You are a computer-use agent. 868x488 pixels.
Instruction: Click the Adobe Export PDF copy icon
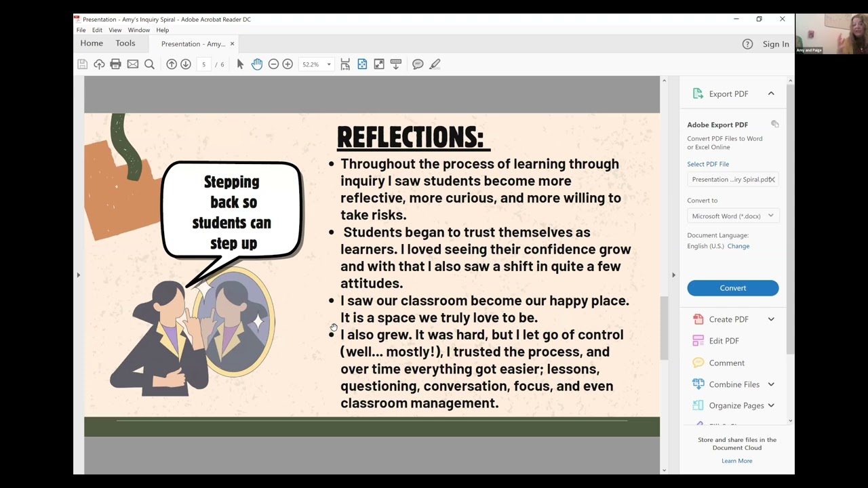[x=775, y=124]
